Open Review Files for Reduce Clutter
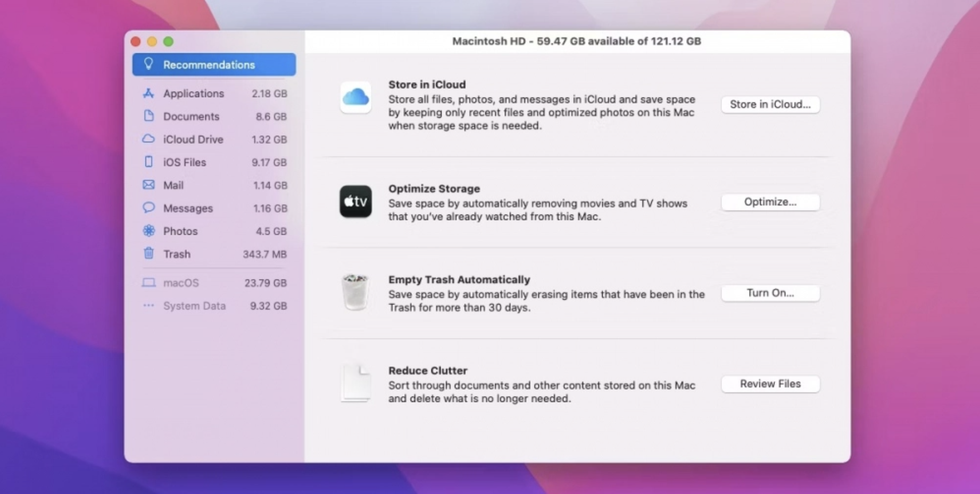This screenshot has width=980, height=494. (770, 384)
